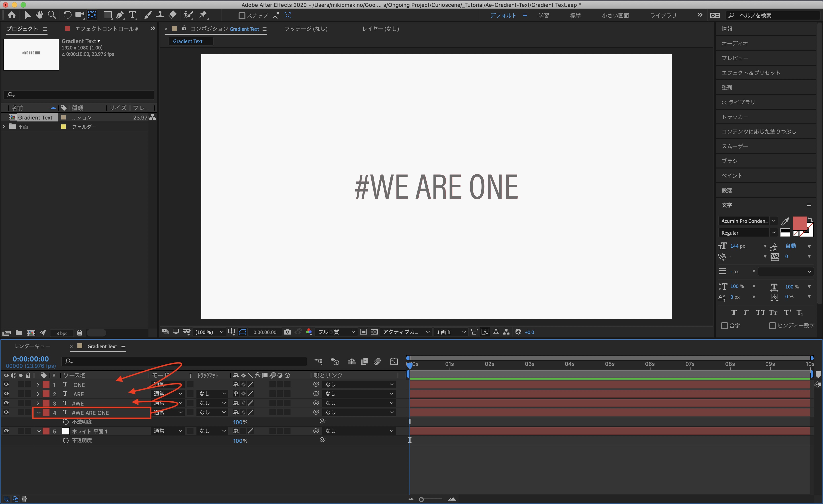Viewport: 823px width, 504px height.
Task: Open the エフェクト&プリセット panel
Action: click(750, 73)
